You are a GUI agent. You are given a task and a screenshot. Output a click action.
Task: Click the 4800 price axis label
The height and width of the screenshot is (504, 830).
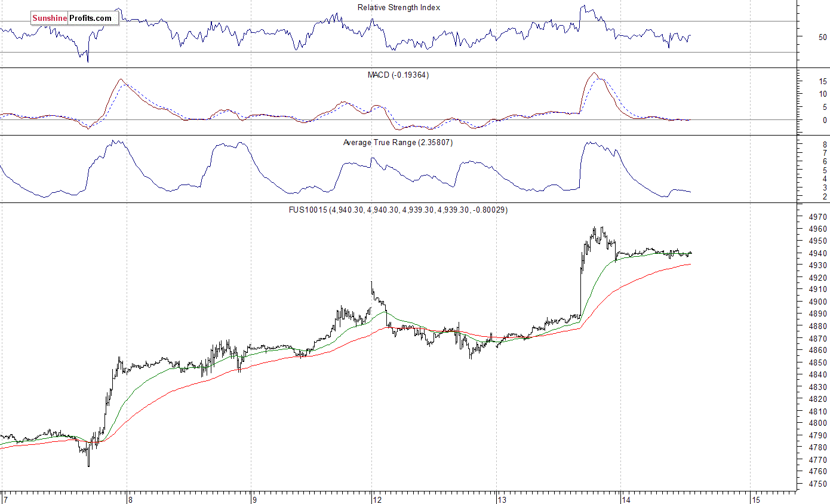tap(819, 423)
